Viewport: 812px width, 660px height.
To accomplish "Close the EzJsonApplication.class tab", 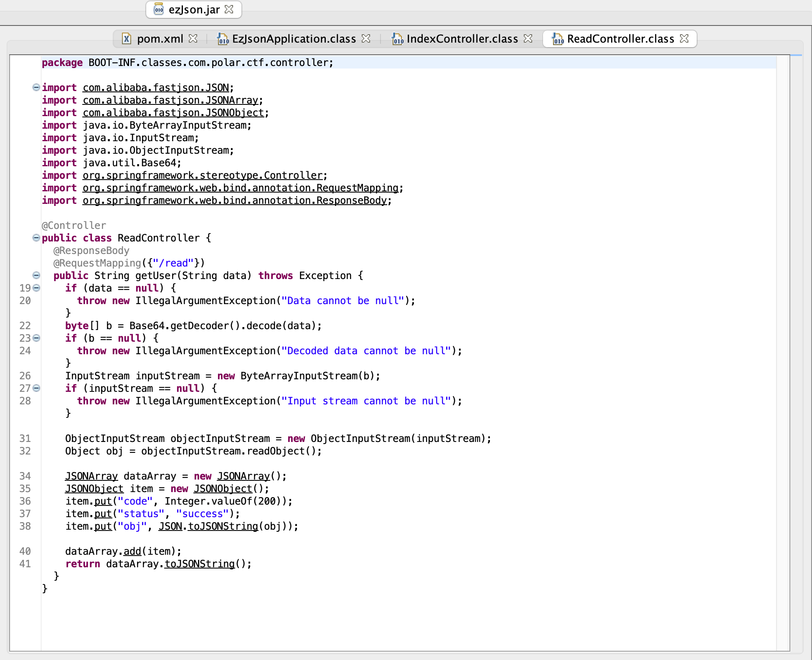I will coord(366,38).
